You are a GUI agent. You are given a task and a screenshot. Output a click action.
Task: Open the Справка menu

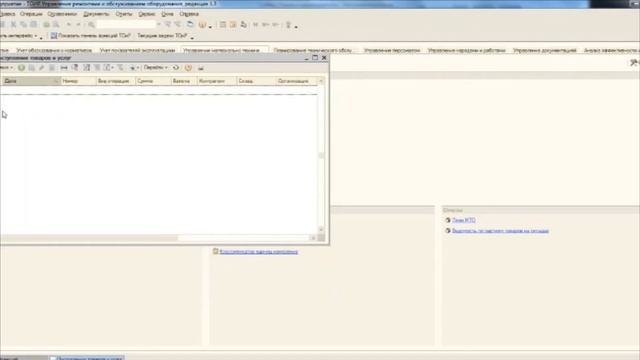tap(189, 14)
